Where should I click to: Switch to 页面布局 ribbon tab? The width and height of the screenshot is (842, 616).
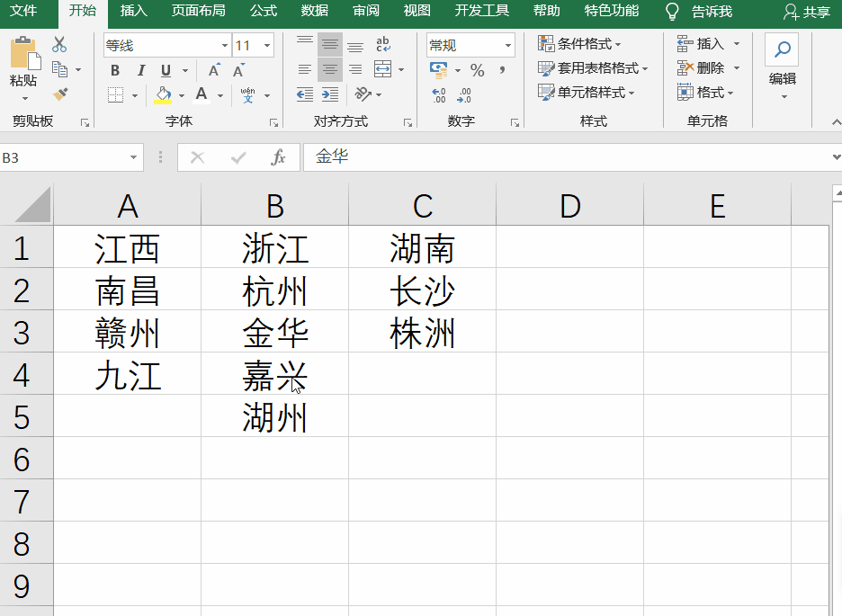(x=198, y=11)
